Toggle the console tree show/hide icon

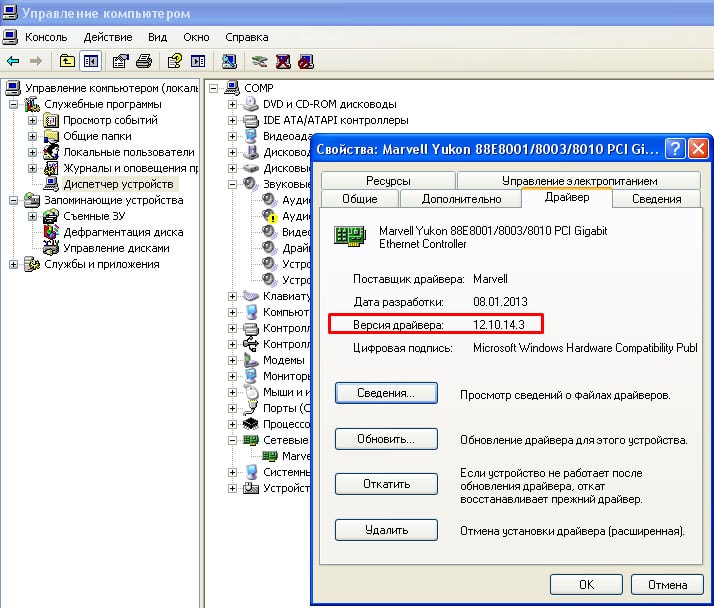pos(91,61)
